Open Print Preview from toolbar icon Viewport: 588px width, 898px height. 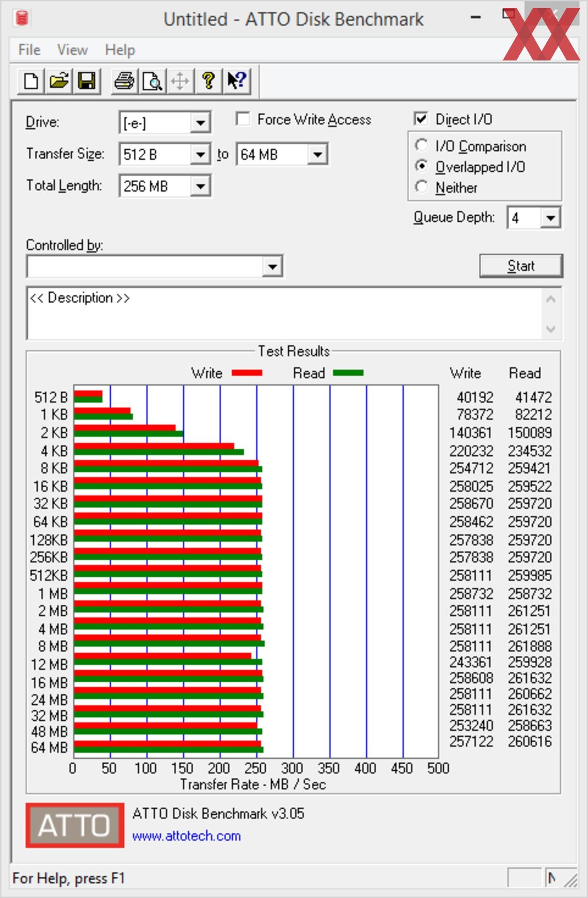(152, 81)
